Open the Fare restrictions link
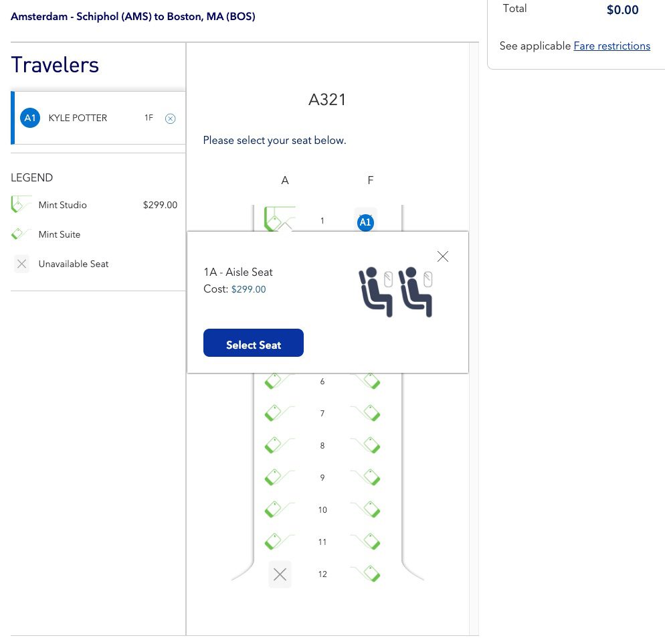This screenshot has width=665, height=644. pyautogui.click(x=611, y=46)
